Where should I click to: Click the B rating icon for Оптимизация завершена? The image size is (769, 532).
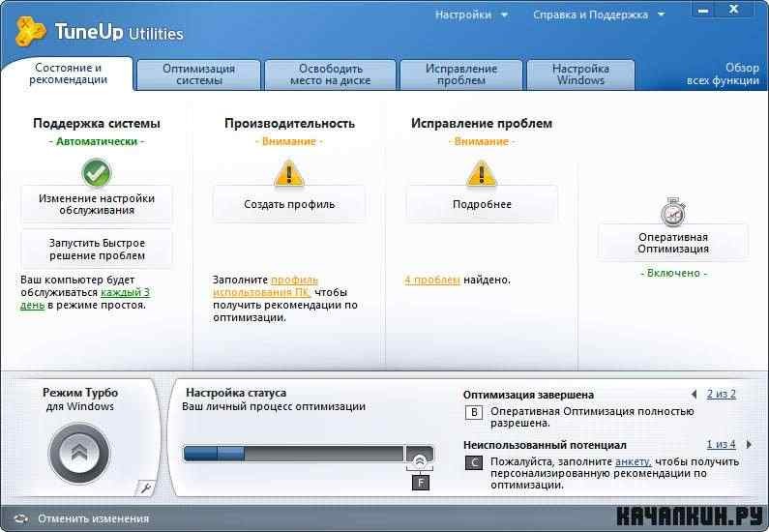click(474, 412)
